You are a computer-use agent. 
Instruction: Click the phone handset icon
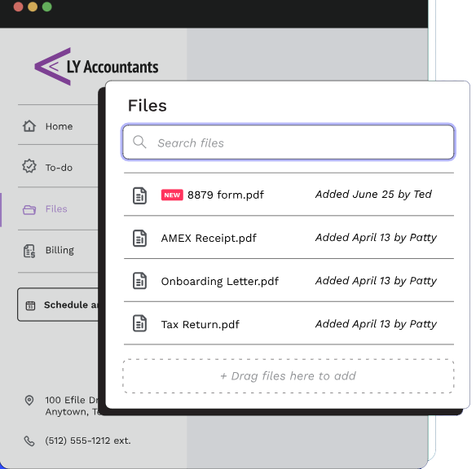(x=29, y=441)
